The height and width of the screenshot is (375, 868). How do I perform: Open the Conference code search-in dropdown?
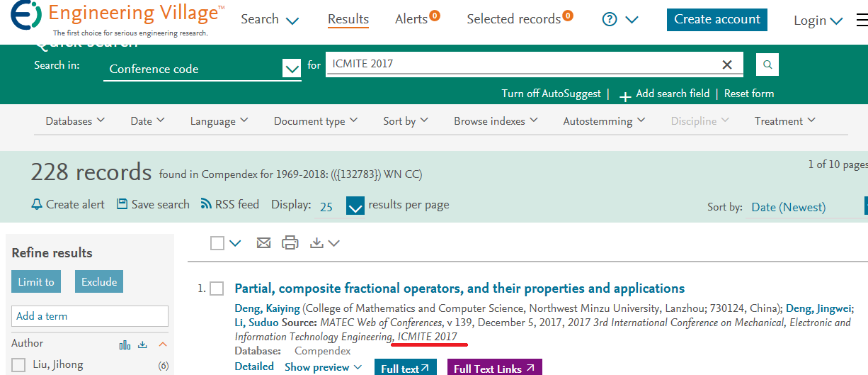(292, 69)
